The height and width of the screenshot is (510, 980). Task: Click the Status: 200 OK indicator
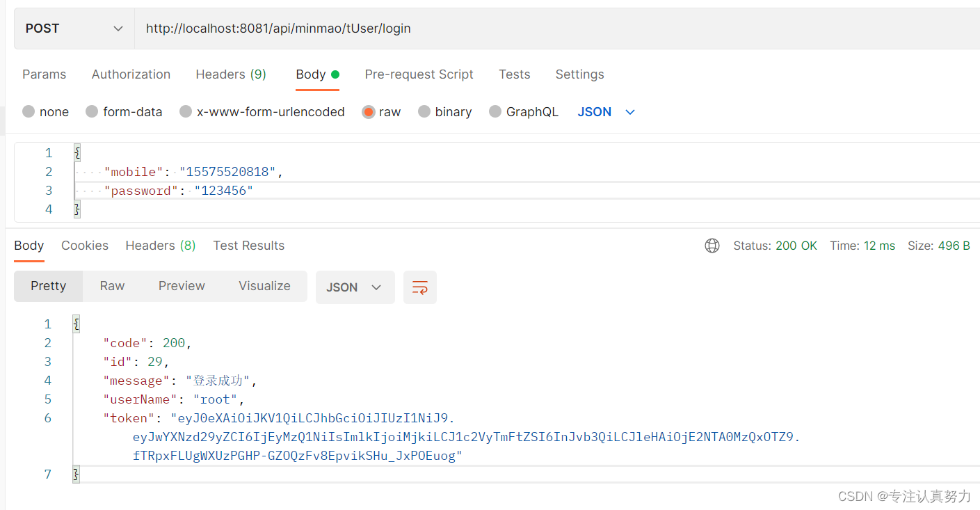[x=776, y=246]
